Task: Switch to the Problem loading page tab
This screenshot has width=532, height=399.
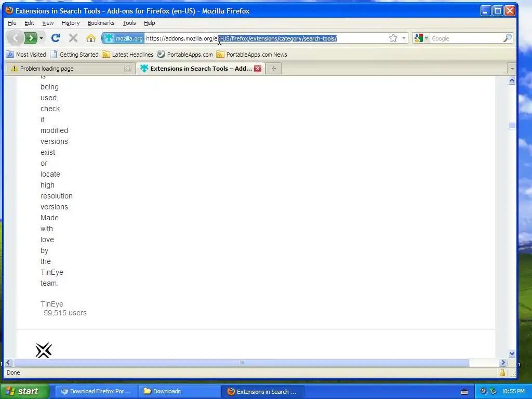Action: click(x=70, y=69)
